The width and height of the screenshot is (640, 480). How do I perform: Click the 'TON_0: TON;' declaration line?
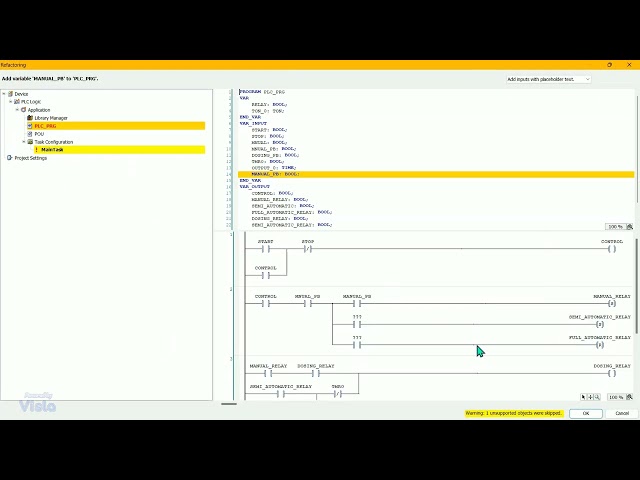tap(268, 111)
